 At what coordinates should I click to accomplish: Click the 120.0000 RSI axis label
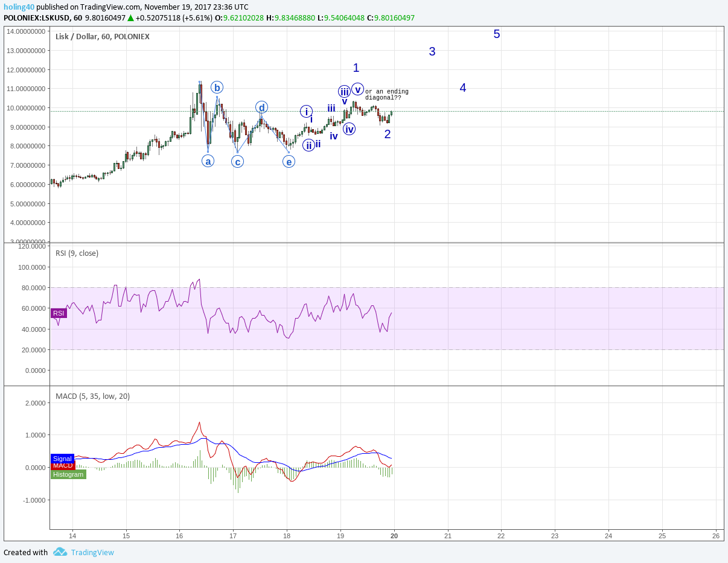[x=33, y=246]
